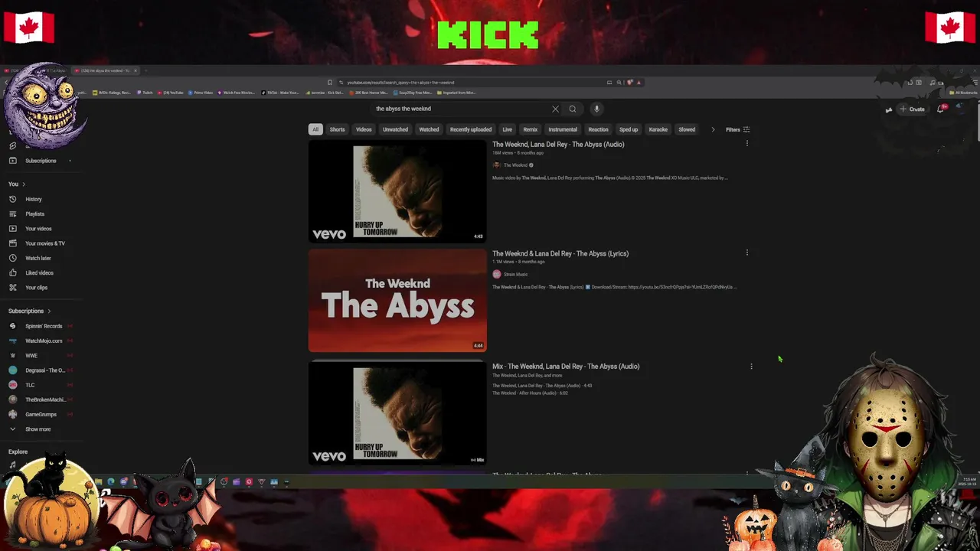Select the Unwatched filter chip

coord(395,129)
